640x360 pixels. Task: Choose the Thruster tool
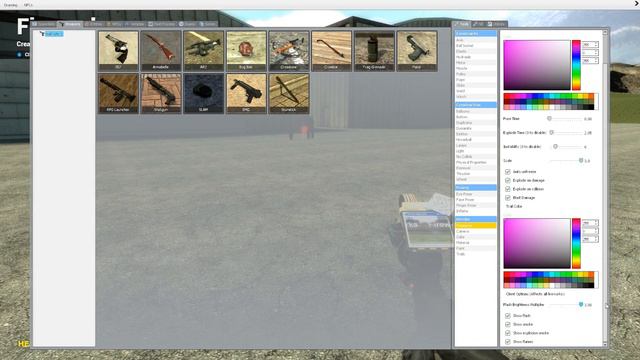click(476, 173)
